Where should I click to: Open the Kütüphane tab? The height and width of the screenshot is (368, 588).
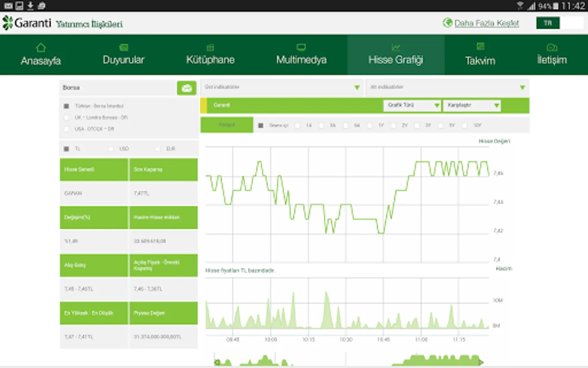pos(210,55)
